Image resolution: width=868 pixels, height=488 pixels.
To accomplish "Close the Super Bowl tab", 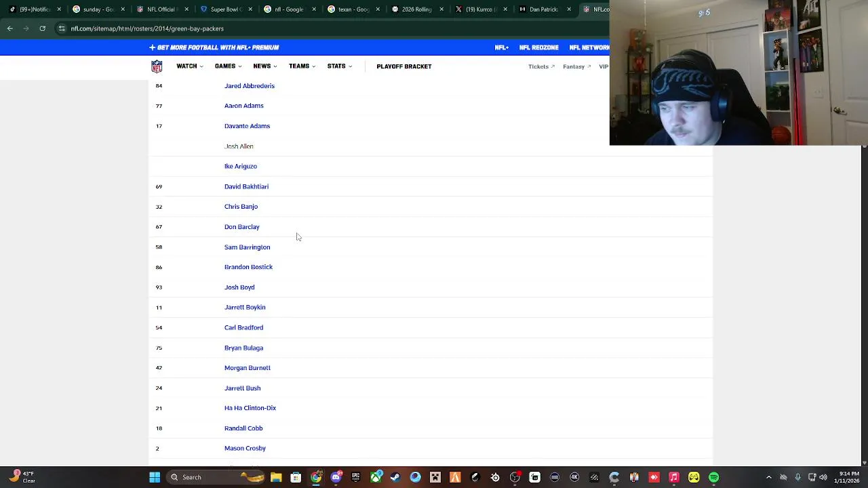I will (250, 9).
